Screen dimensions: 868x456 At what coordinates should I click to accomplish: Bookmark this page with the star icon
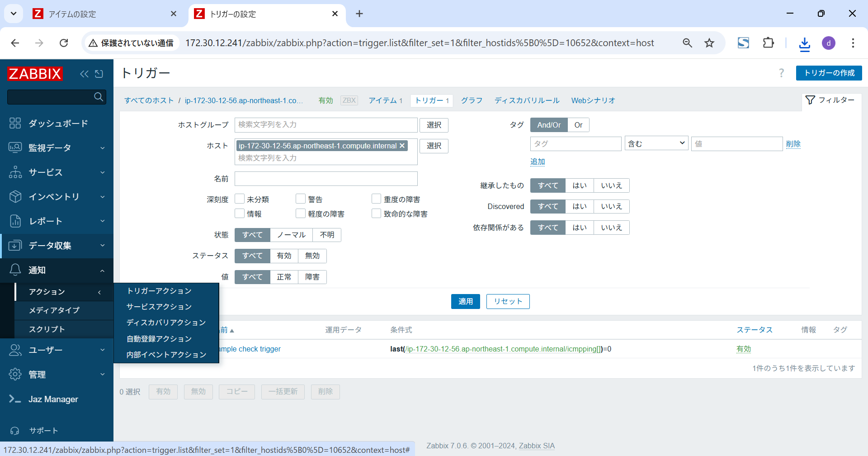(x=709, y=43)
